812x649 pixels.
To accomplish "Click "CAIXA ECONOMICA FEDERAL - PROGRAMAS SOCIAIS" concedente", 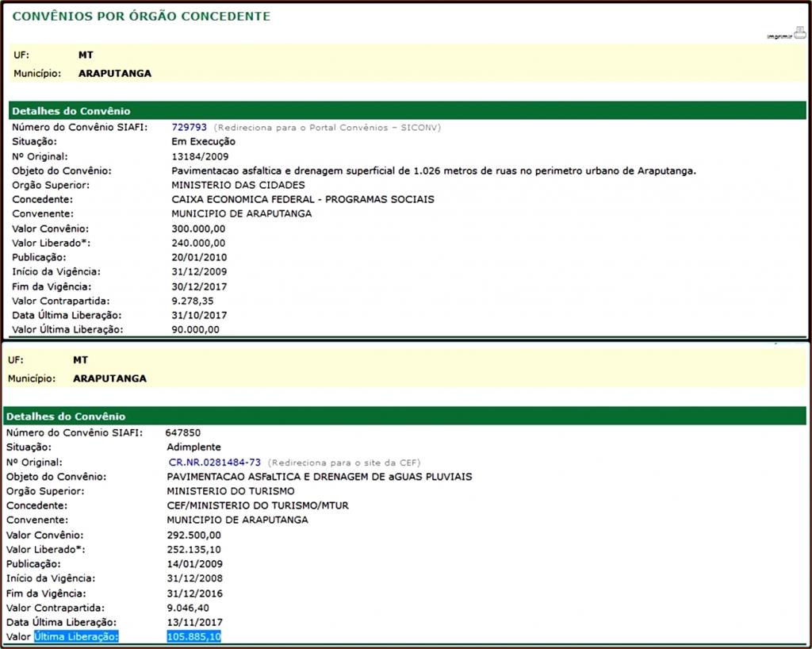I will pyautogui.click(x=302, y=199).
